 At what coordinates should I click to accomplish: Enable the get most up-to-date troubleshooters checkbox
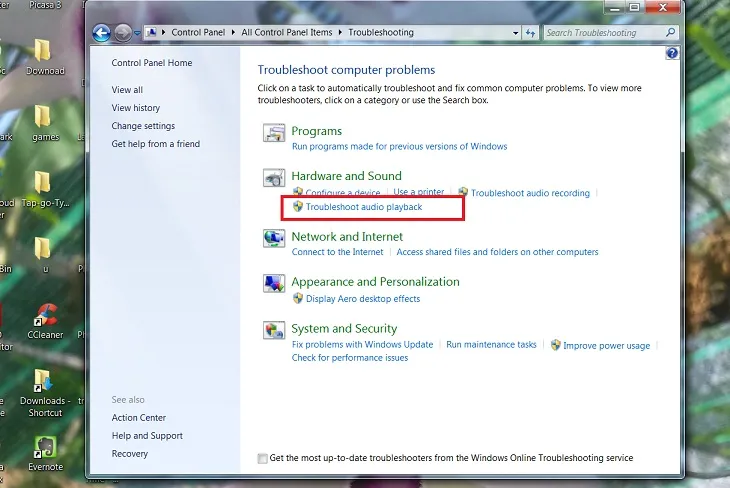(263, 459)
